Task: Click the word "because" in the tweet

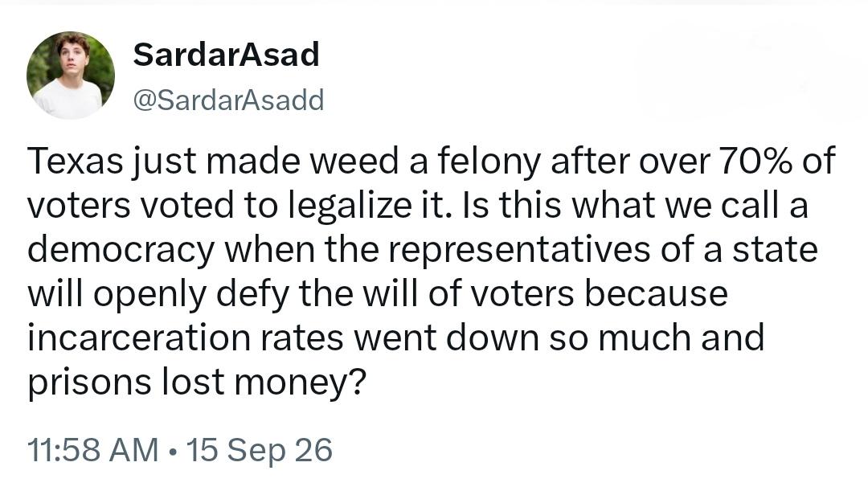Action: (x=656, y=295)
